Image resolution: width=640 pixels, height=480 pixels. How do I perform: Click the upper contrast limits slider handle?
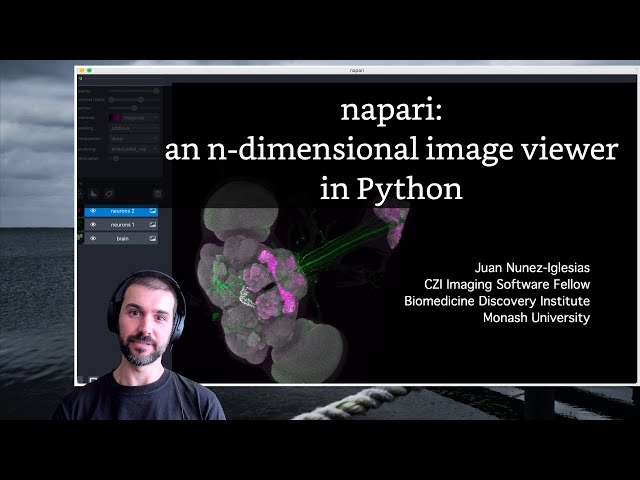click(x=140, y=100)
